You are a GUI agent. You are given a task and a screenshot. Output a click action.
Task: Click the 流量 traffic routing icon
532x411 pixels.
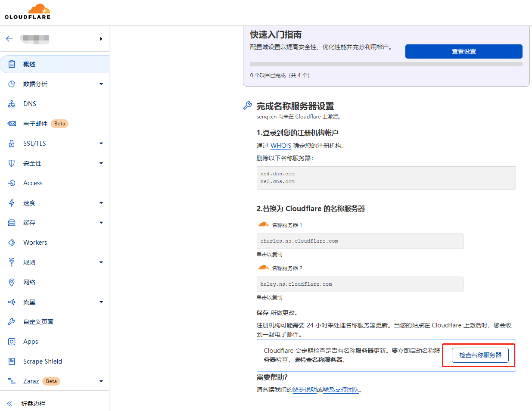point(12,302)
